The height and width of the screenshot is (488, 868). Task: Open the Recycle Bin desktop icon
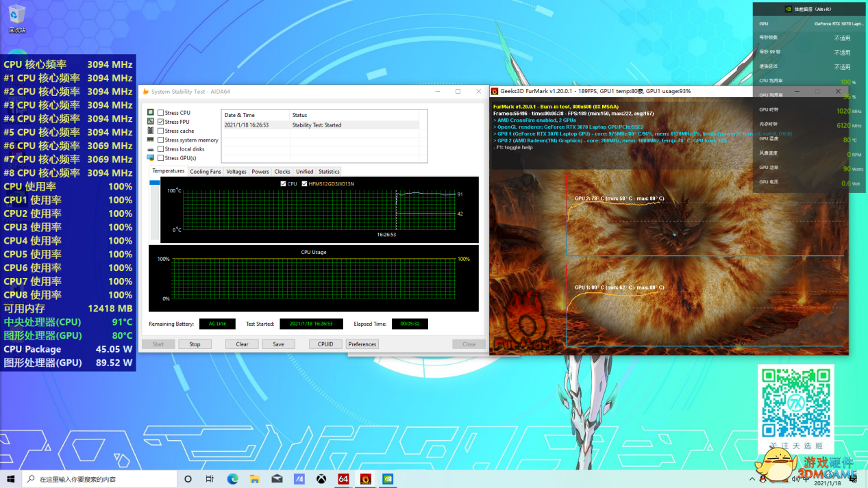pyautogui.click(x=17, y=16)
